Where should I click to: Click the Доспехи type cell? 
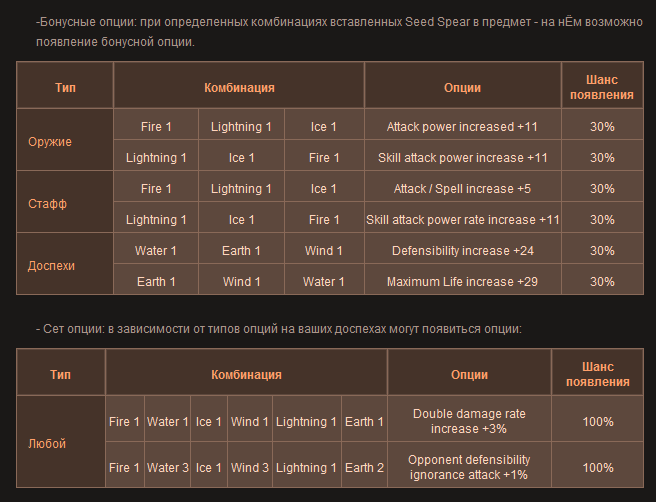click(x=51, y=266)
